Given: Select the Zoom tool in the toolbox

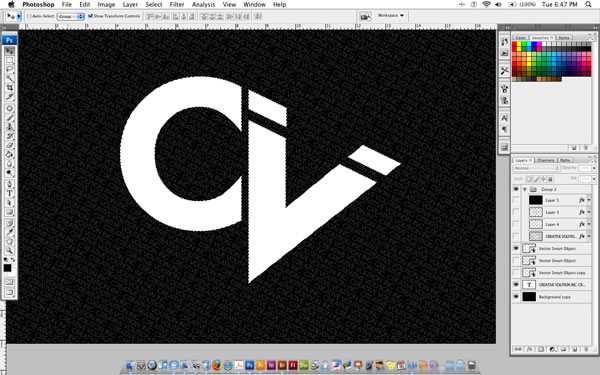Looking at the screenshot, I should tap(10, 251).
